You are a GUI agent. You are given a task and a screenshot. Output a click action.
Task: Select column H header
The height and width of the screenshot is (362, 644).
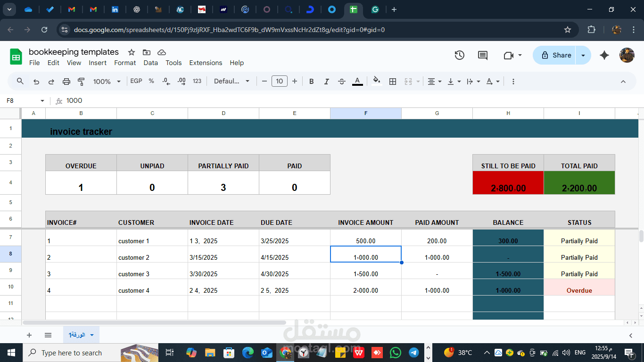[x=508, y=113]
